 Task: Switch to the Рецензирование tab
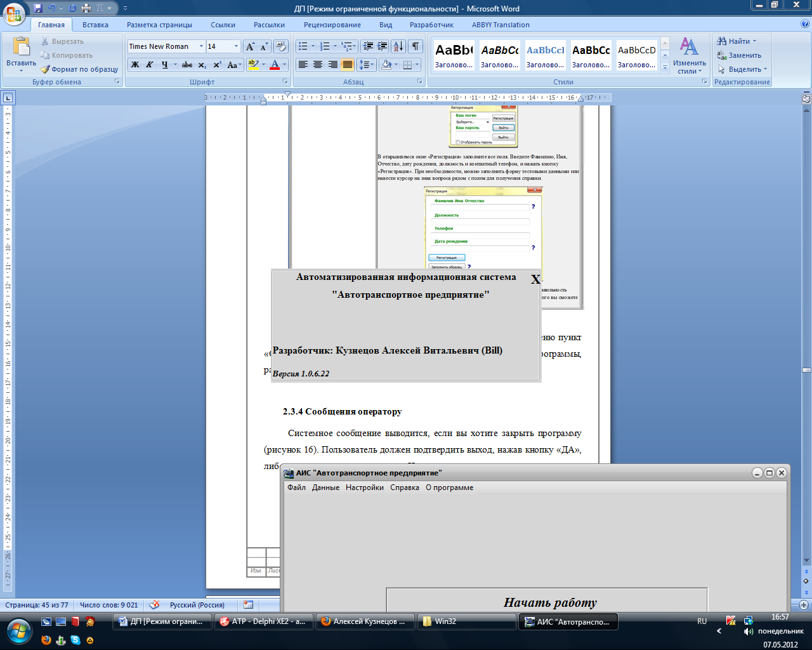[x=332, y=25]
